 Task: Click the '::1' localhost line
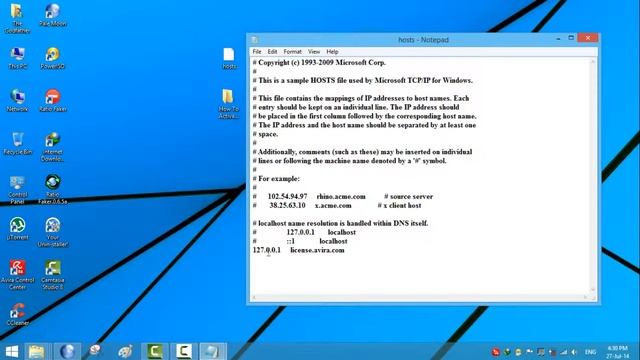(x=300, y=241)
